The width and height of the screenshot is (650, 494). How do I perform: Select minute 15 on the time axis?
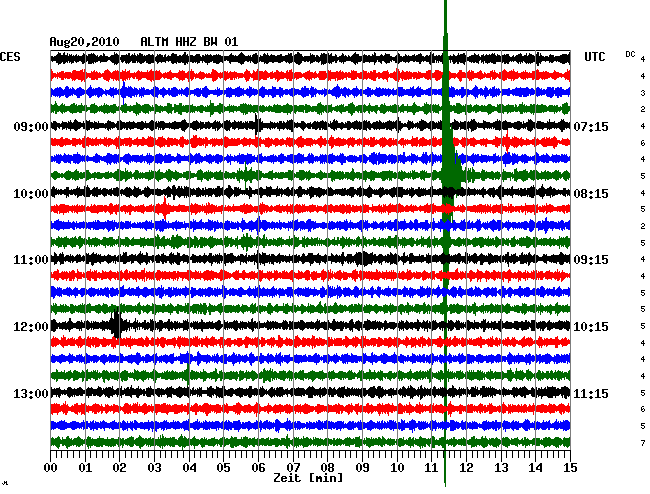tap(570, 468)
